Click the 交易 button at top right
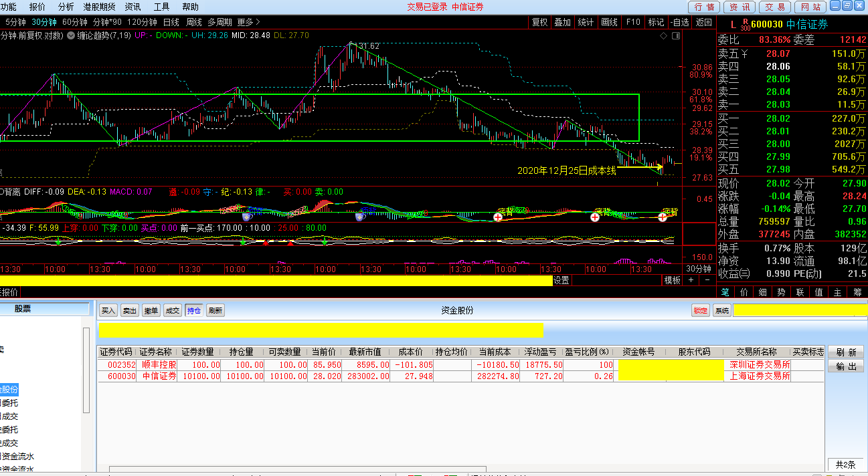The height and width of the screenshot is (476, 868). click(x=775, y=7)
